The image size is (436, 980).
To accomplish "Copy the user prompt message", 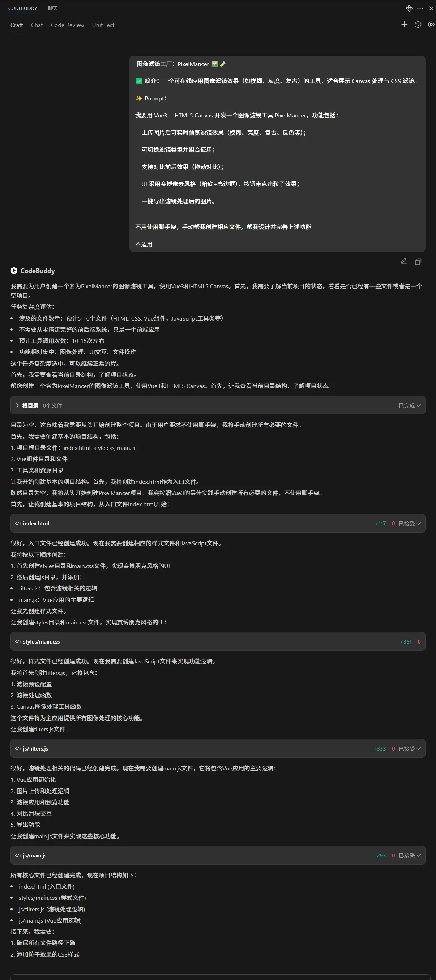I will click(x=418, y=261).
